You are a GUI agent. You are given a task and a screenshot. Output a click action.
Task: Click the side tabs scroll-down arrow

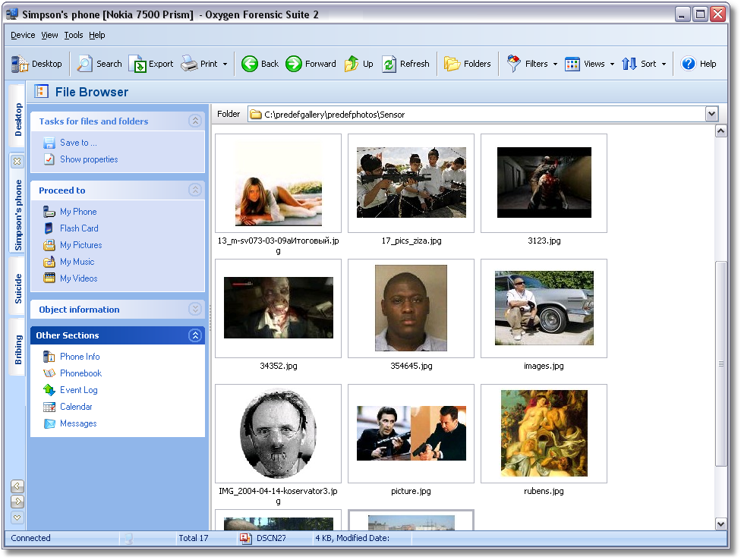[x=17, y=502]
